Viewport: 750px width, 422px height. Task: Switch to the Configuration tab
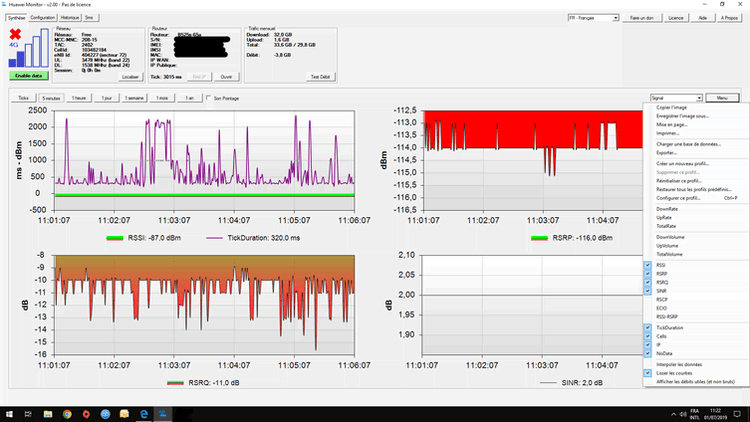point(43,18)
